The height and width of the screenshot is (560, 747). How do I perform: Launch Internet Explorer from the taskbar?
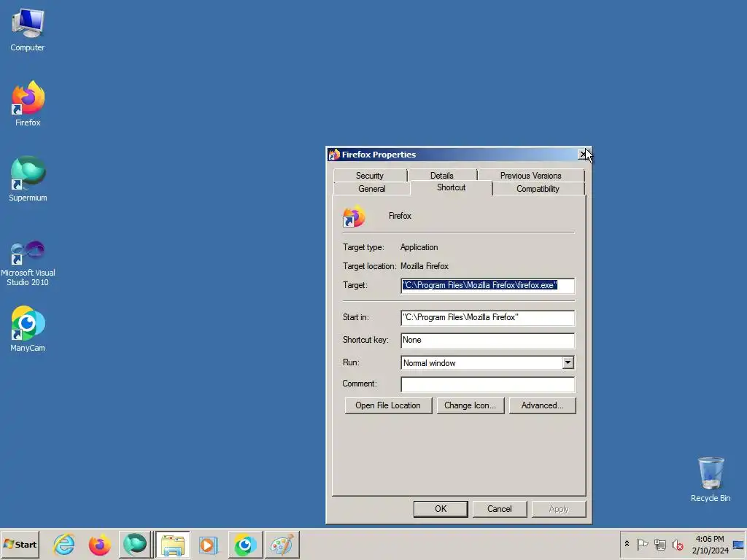pos(64,544)
